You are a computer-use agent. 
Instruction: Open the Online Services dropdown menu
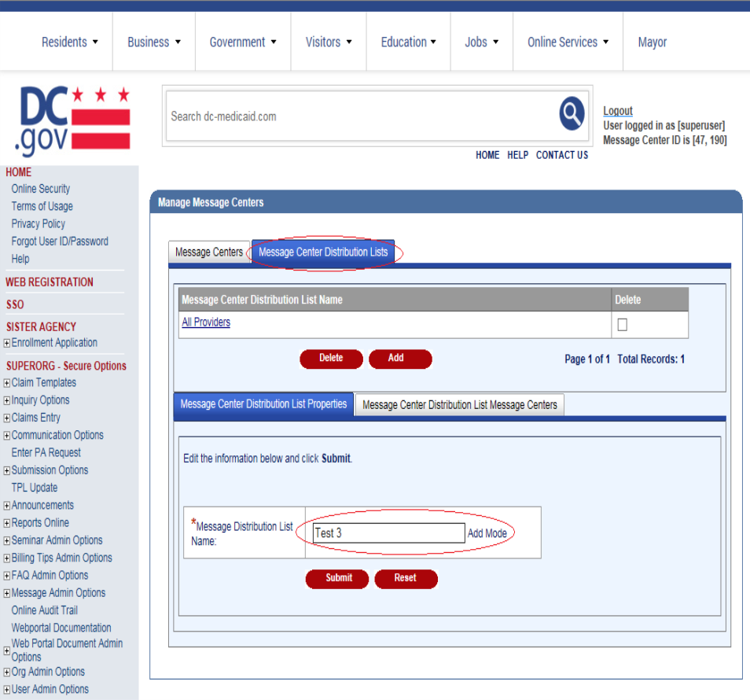click(x=568, y=42)
